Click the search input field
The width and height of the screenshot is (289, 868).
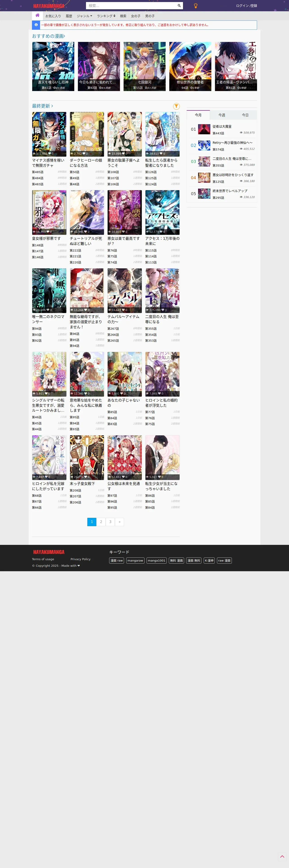point(131,6)
